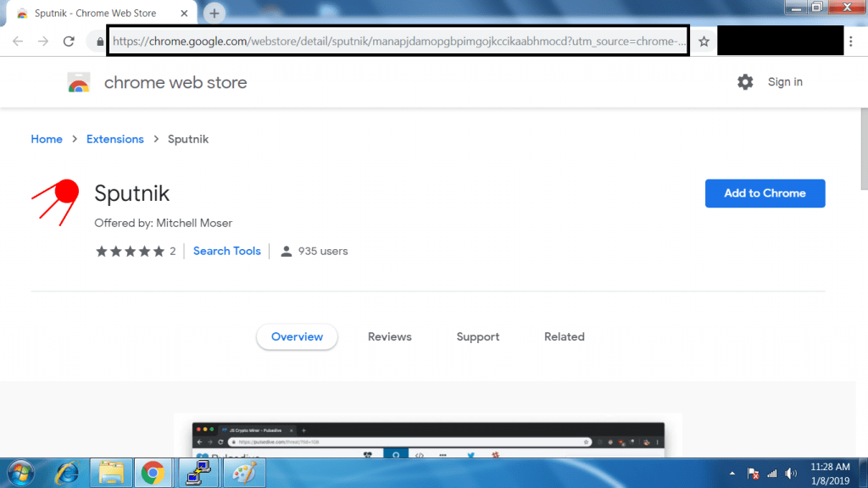Image resolution: width=868 pixels, height=488 pixels.
Task: Click the users person icon
Action: tap(287, 252)
